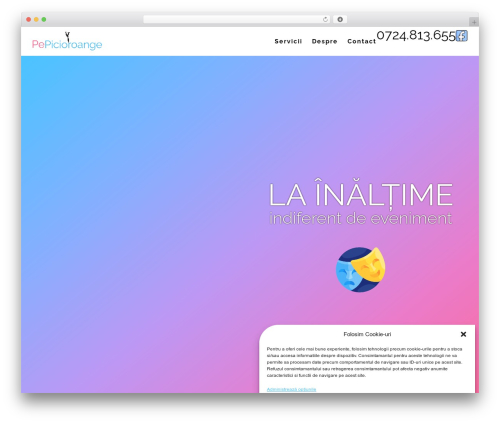This screenshot has width=500, height=423.
Task: Click the theater masks icon
Action: coord(360,269)
